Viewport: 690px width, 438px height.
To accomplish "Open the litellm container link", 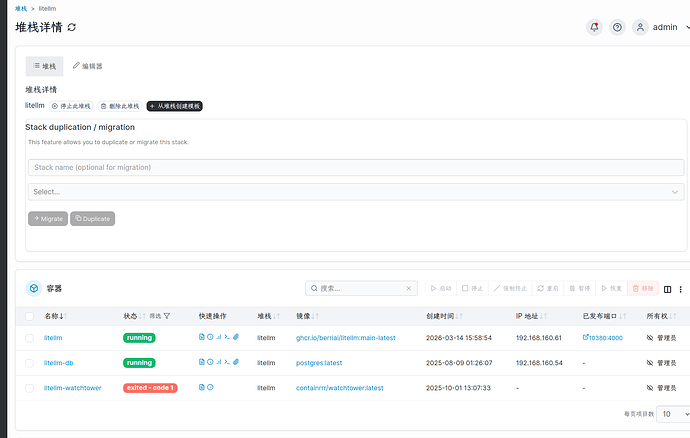I will coord(53,338).
